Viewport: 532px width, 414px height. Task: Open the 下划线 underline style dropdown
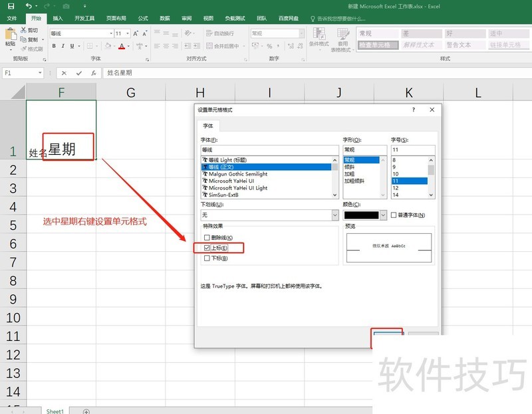click(334, 214)
